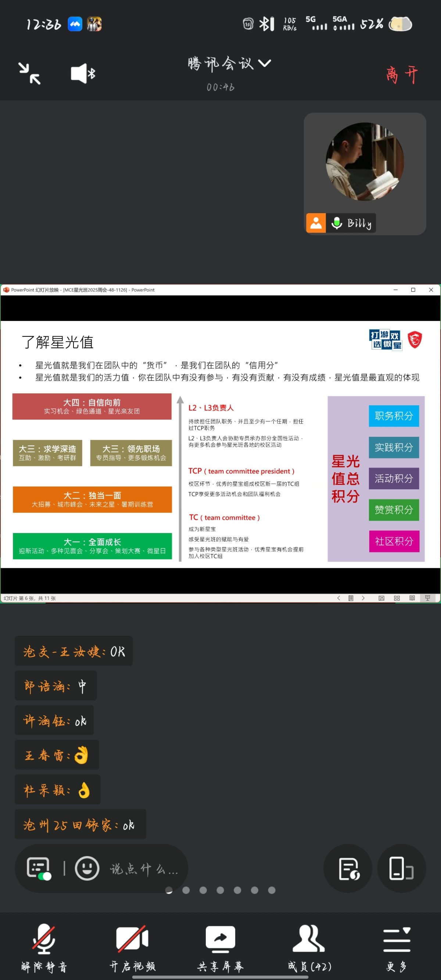Tap chat message from 王春雷
Viewport: 441px width, 980px height.
57,755
